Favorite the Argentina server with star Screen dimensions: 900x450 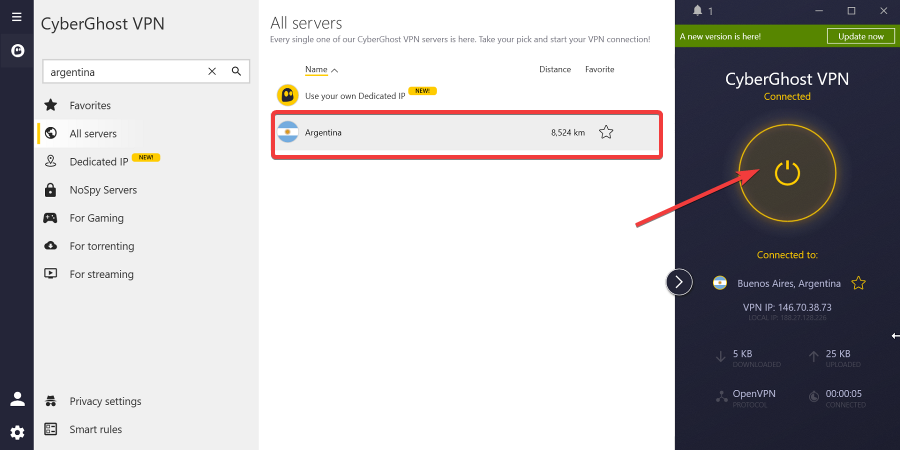point(606,132)
